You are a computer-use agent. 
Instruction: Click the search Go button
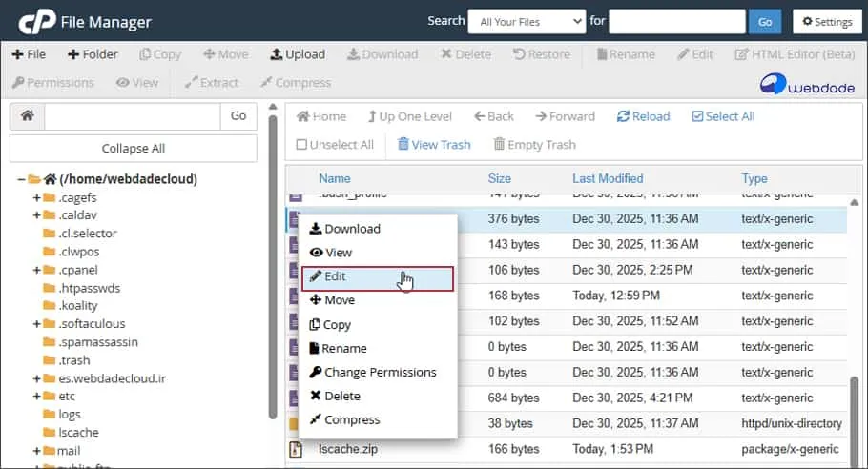coord(764,22)
